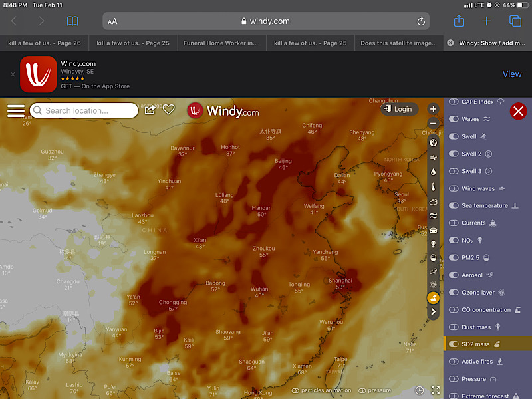
Task: Toggle the NO2 switch
Action: (454, 240)
